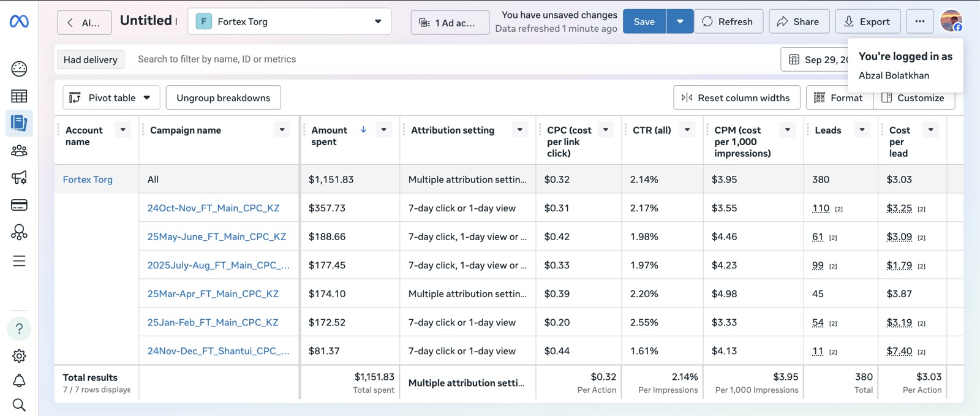Viewport: 980px width, 416px height.
Task: Open Cost per lead column menu arrow
Action: click(x=930, y=130)
